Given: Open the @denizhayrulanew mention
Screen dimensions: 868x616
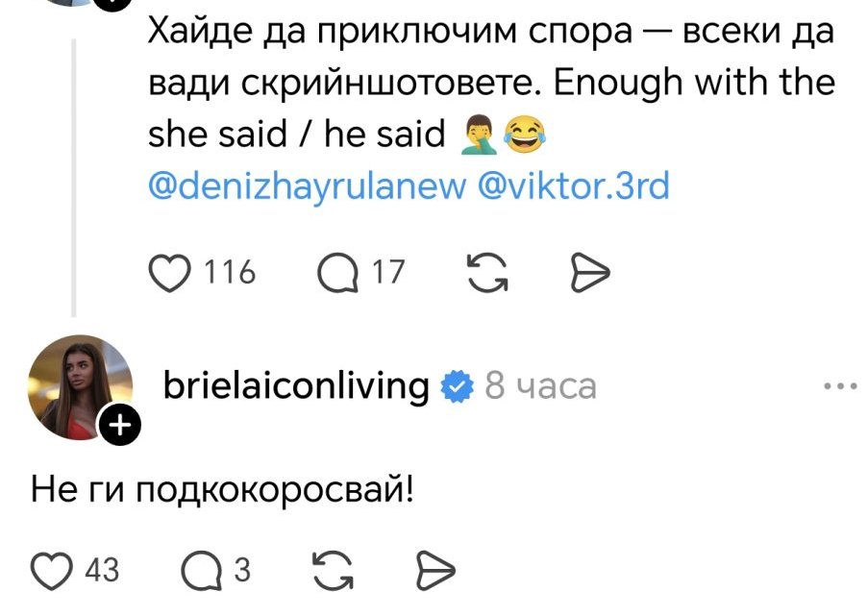Looking at the screenshot, I should 307,186.
